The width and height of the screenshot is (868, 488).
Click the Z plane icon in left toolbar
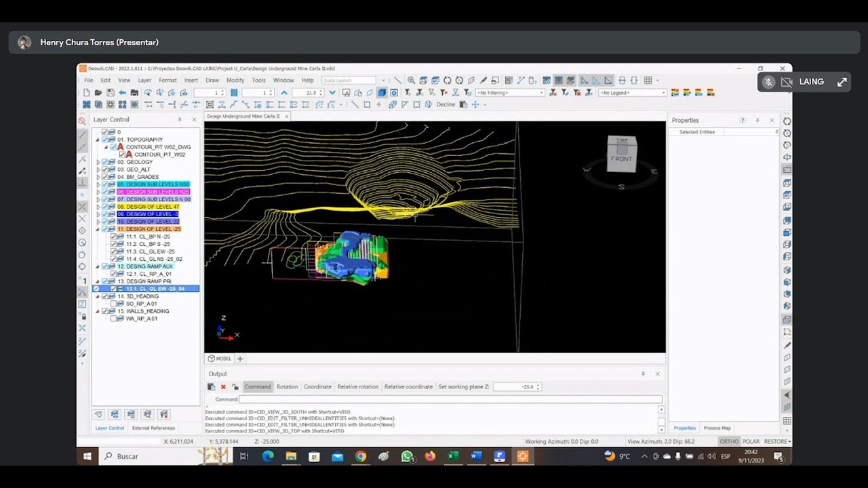pos(83,304)
